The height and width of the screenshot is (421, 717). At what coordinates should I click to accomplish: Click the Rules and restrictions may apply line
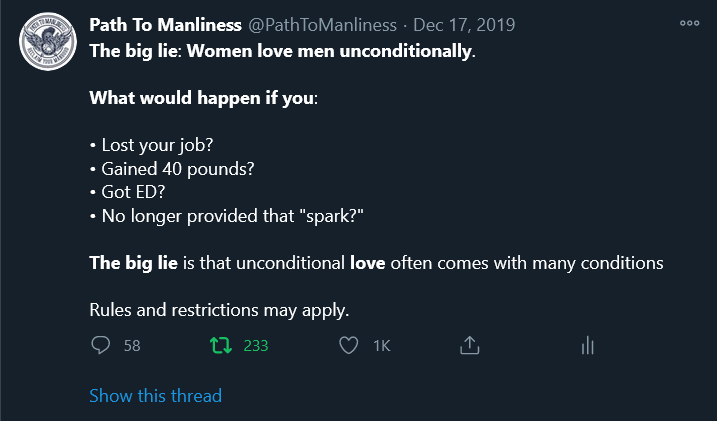click(219, 310)
